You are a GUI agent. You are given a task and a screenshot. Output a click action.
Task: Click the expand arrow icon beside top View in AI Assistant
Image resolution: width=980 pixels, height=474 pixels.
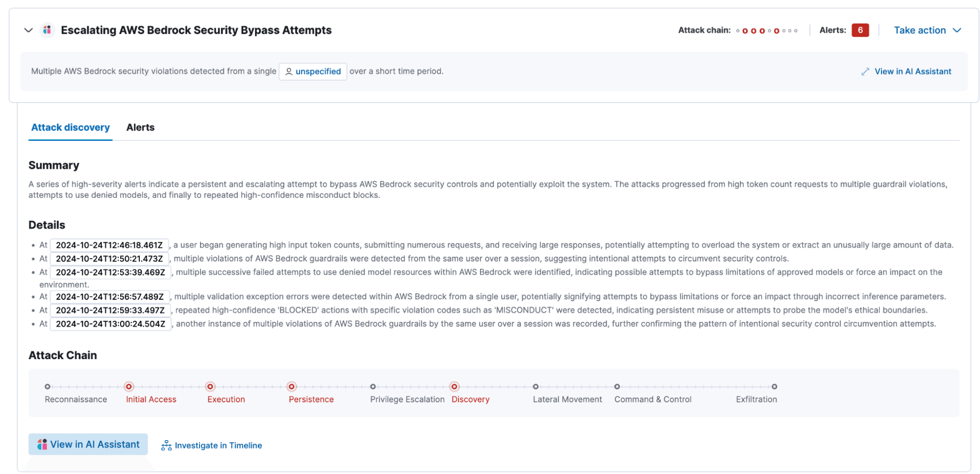tap(865, 72)
